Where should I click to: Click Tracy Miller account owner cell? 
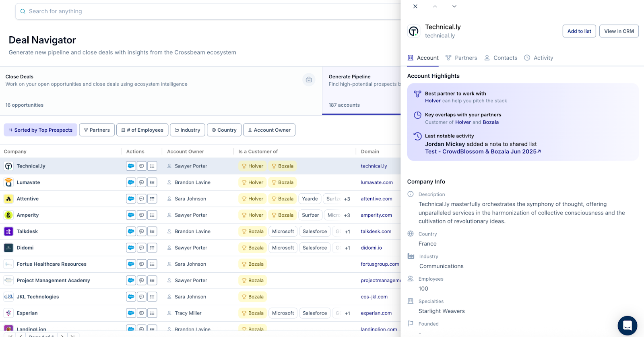pyautogui.click(x=188, y=313)
